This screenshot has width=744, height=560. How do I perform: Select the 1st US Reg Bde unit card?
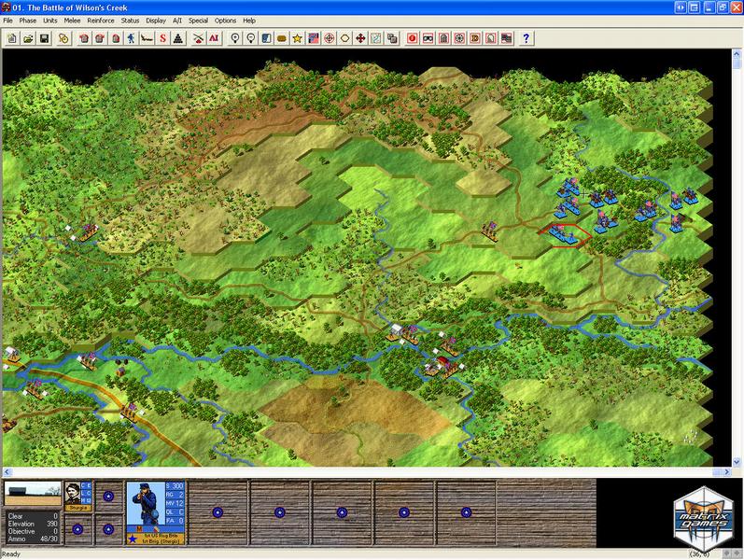click(155, 511)
